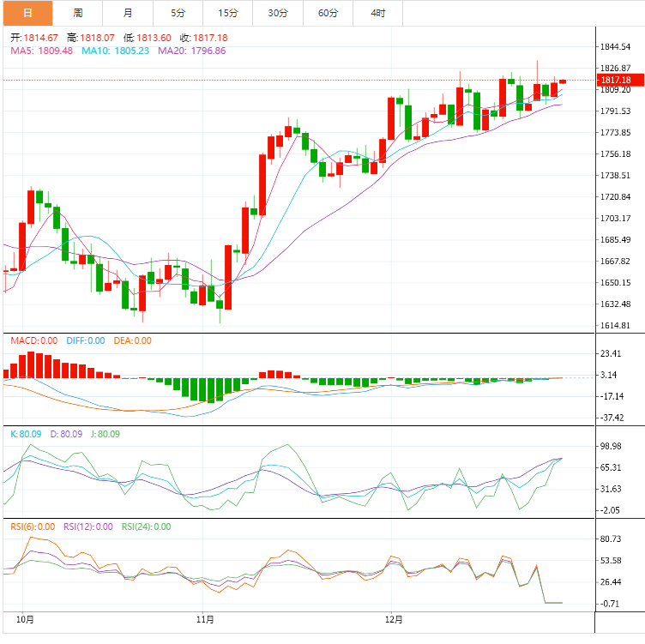The width and height of the screenshot is (645, 644).
Task: Click the latest red candlestick at 1817
Action: (x=563, y=81)
